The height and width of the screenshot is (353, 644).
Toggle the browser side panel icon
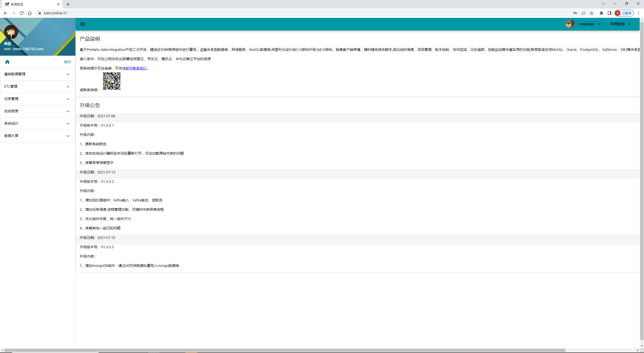click(x=609, y=13)
